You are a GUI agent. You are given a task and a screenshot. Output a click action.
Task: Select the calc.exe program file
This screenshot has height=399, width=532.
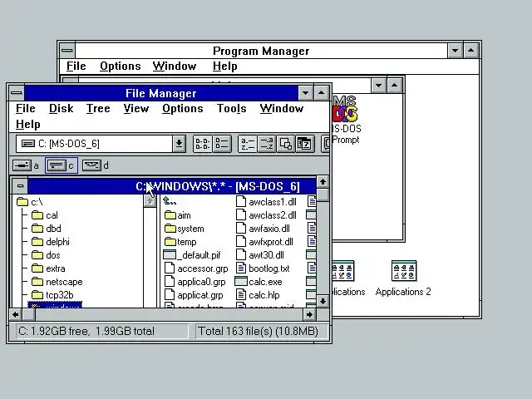259,282
